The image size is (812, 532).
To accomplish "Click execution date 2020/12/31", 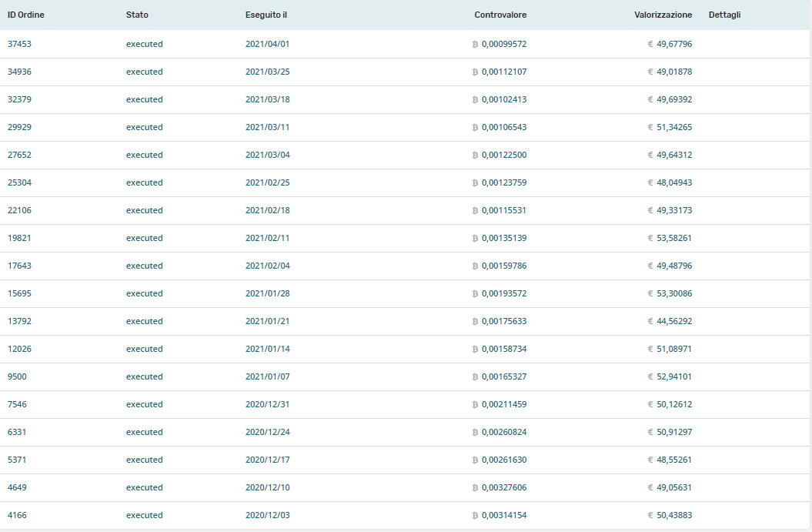I will click(x=267, y=404).
